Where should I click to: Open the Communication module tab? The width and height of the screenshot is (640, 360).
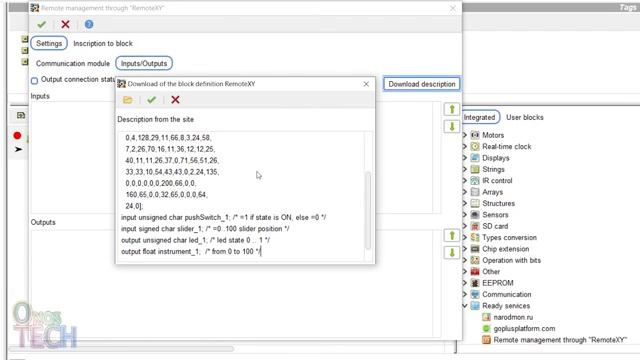click(x=73, y=64)
